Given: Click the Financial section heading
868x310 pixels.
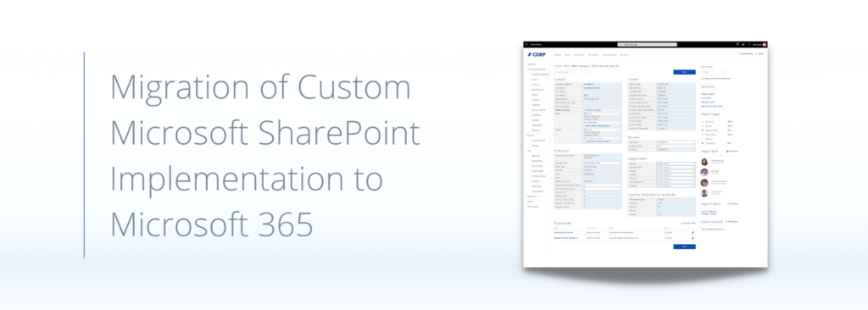Looking at the screenshot, I should (633, 79).
